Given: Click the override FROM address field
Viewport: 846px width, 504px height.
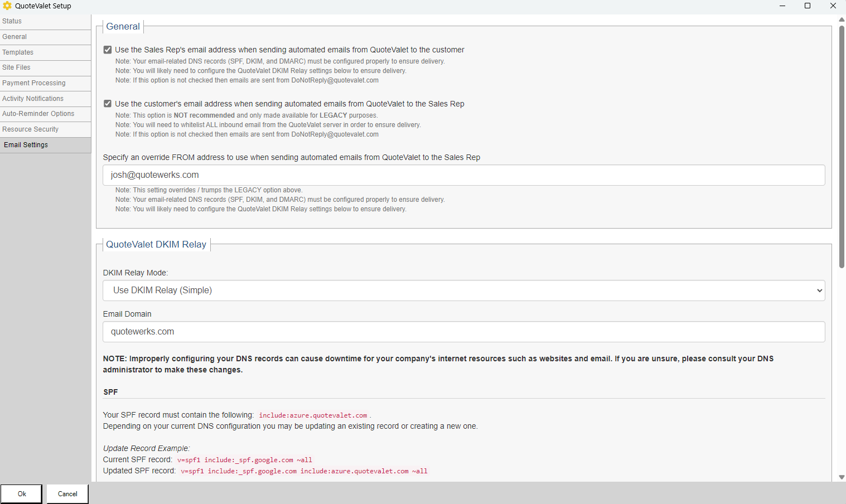Looking at the screenshot, I should [x=463, y=175].
